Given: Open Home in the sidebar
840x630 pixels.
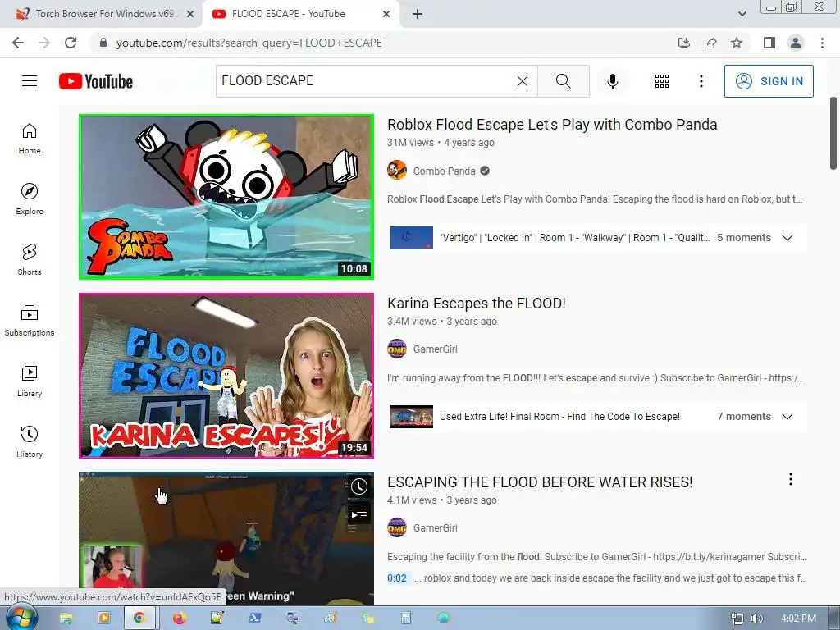Looking at the screenshot, I should click(30, 139).
